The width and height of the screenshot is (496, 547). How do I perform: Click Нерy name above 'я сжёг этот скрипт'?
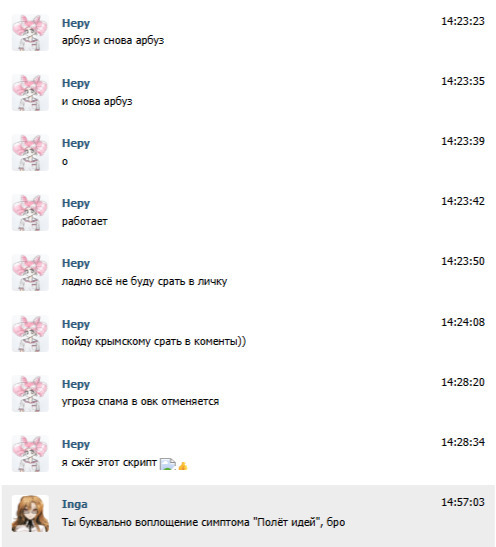76,444
